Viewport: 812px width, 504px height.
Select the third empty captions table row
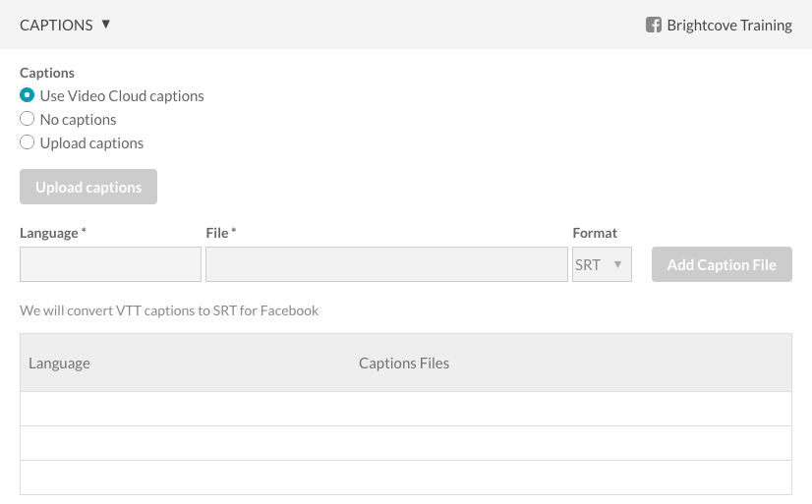click(x=405, y=477)
